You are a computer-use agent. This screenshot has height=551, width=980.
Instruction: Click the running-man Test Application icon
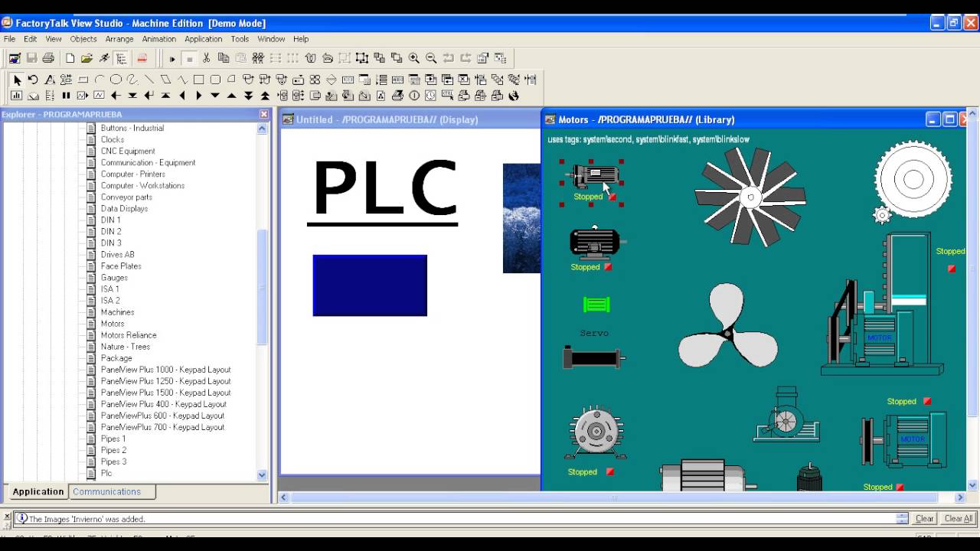(104, 58)
